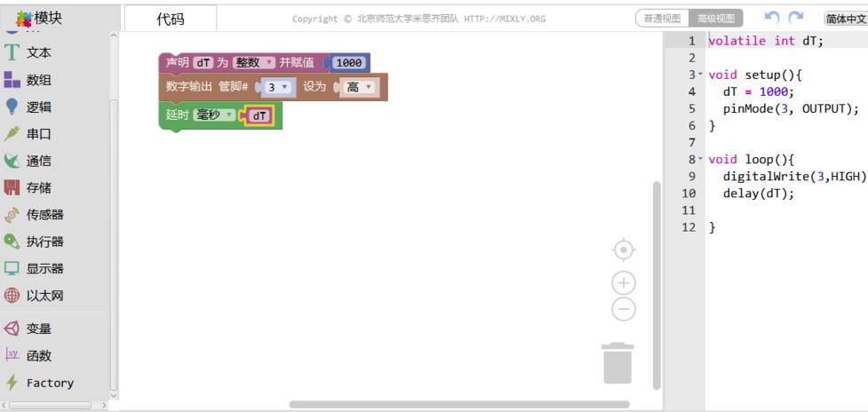Open the 数组 array category
Screen dimensions: 868x412
(28, 80)
